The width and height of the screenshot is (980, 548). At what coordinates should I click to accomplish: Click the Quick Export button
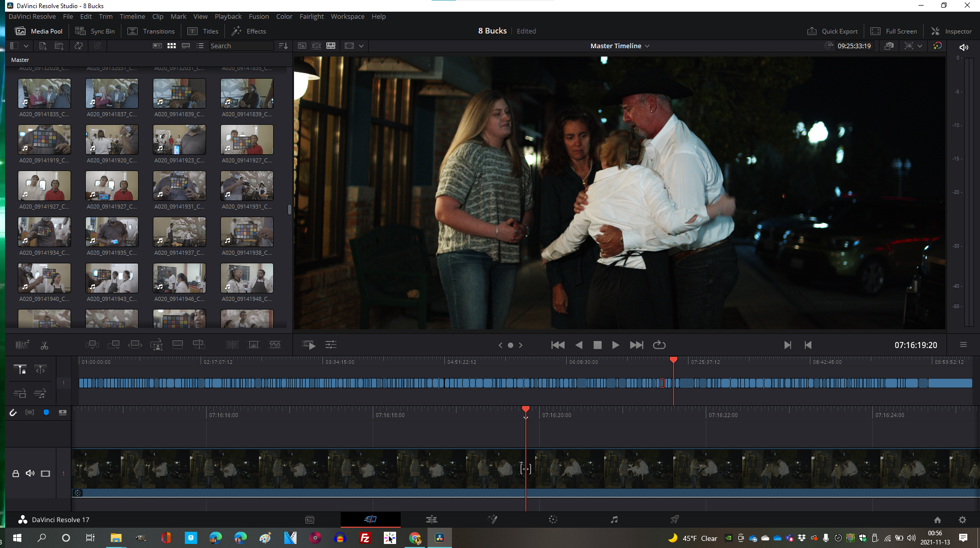(x=832, y=31)
